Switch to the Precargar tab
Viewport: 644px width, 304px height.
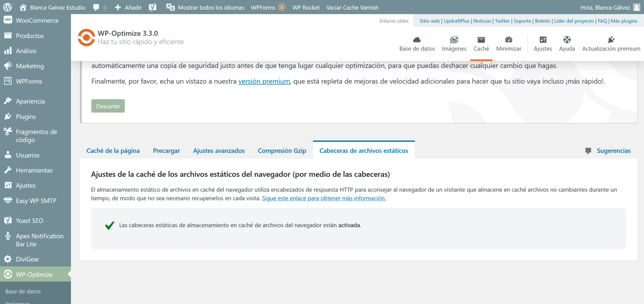pos(166,151)
